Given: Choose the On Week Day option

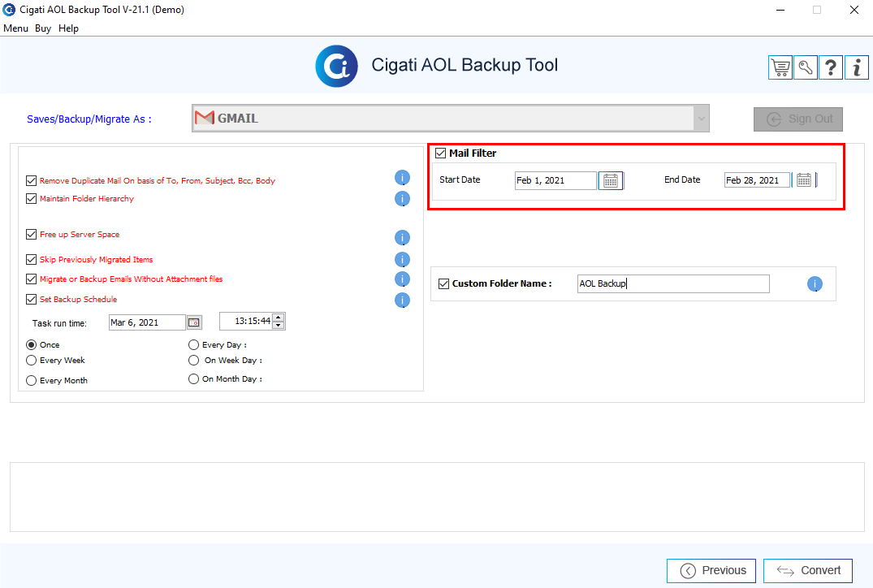Looking at the screenshot, I should (x=193, y=361).
